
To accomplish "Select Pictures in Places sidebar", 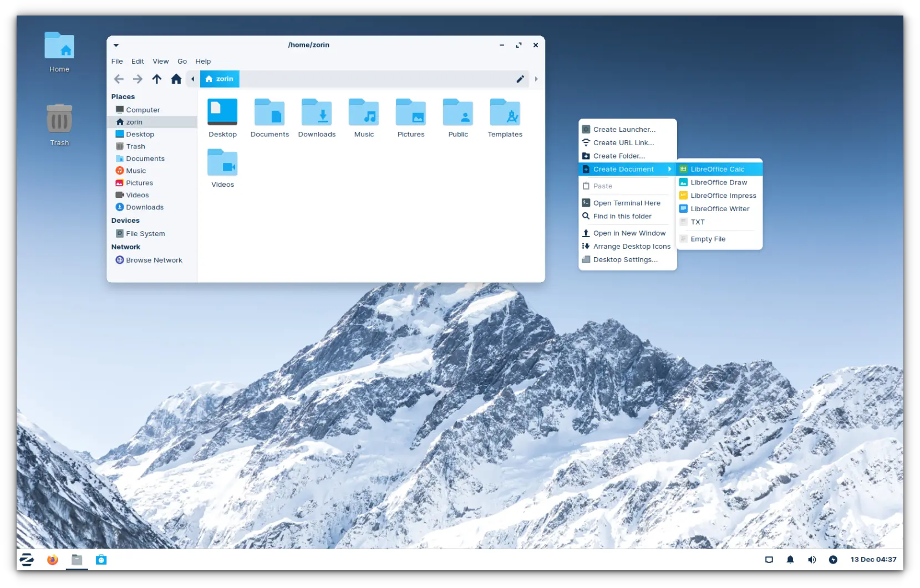I will (152, 183).
